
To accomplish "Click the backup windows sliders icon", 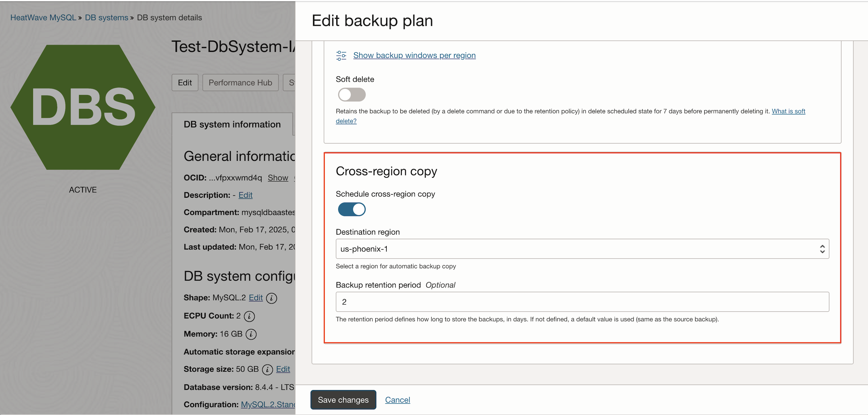I will click(341, 55).
